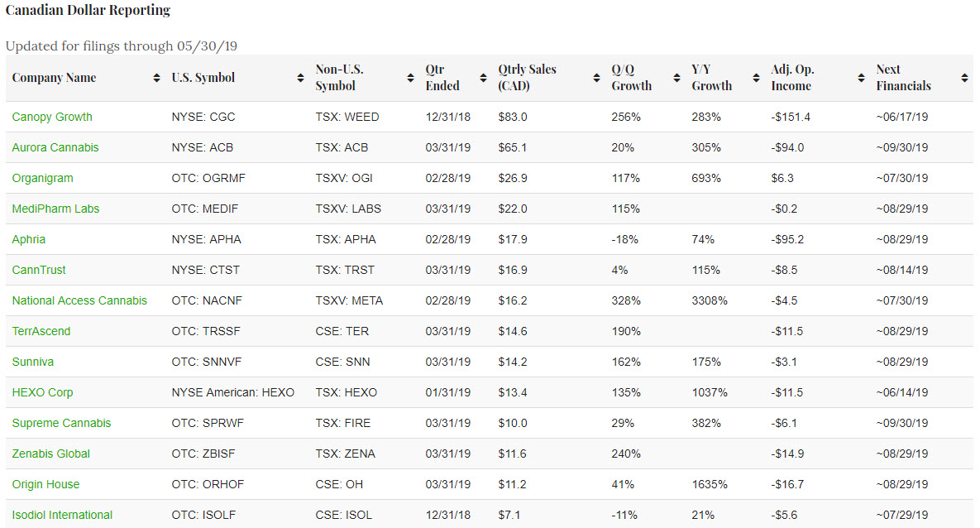Click the TerrAscend company link

click(x=41, y=331)
